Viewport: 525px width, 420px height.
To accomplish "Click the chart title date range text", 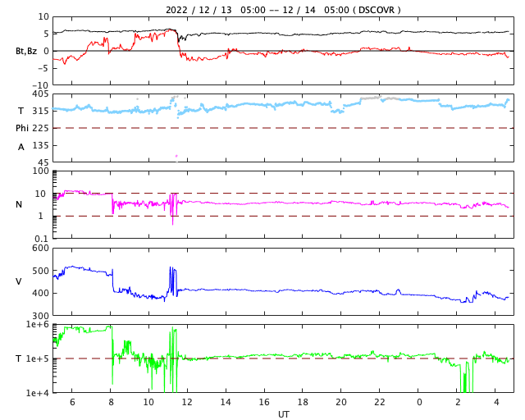I will click(283, 10).
